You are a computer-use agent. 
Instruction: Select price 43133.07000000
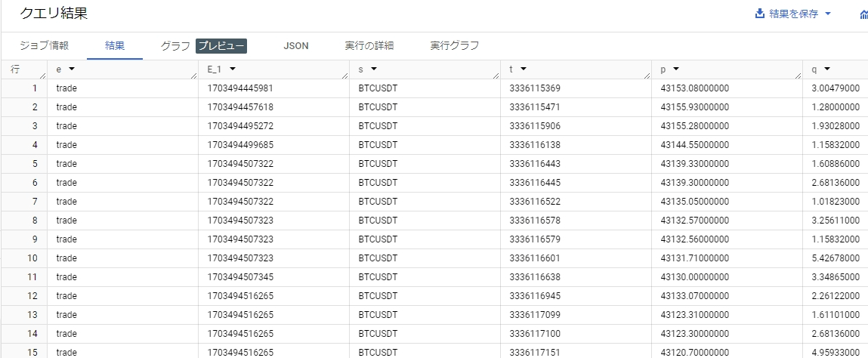(695, 295)
